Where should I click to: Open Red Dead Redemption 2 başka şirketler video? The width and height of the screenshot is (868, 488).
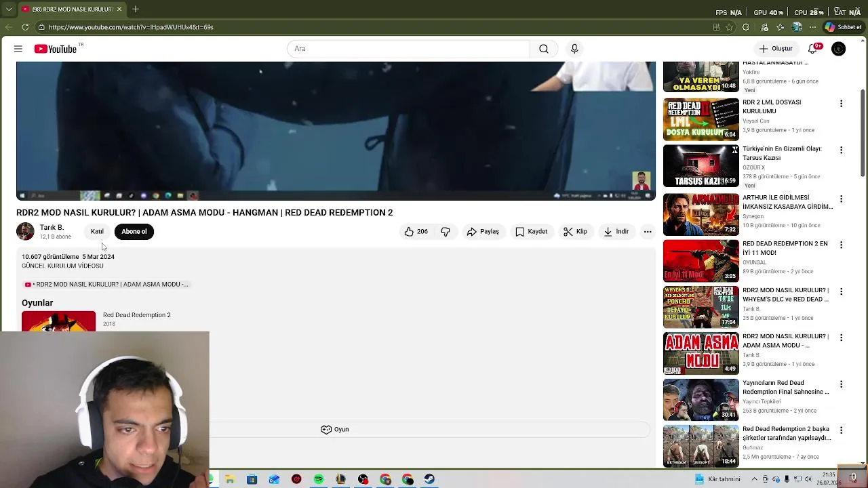point(787,433)
